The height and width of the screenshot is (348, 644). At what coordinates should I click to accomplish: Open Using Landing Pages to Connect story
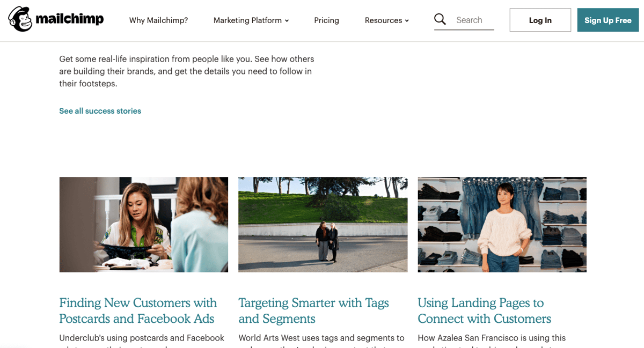pyautogui.click(x=484, y=310)
